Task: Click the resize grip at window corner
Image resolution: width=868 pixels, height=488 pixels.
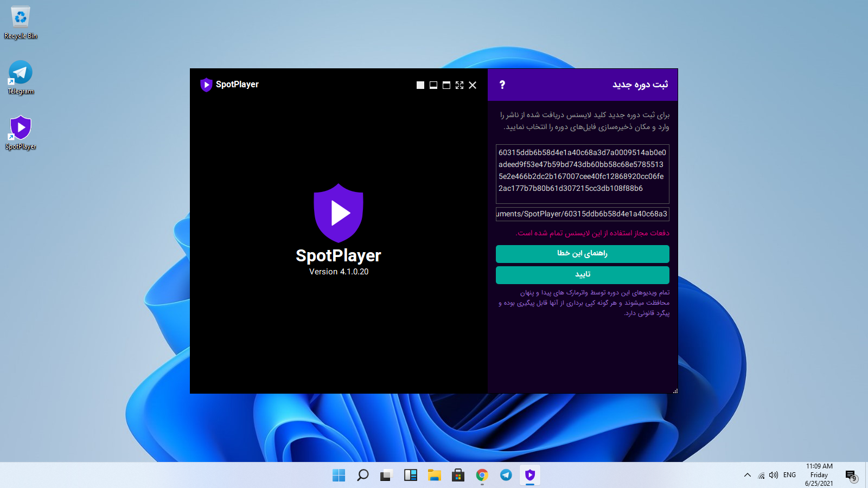Action: pos(675,391)
